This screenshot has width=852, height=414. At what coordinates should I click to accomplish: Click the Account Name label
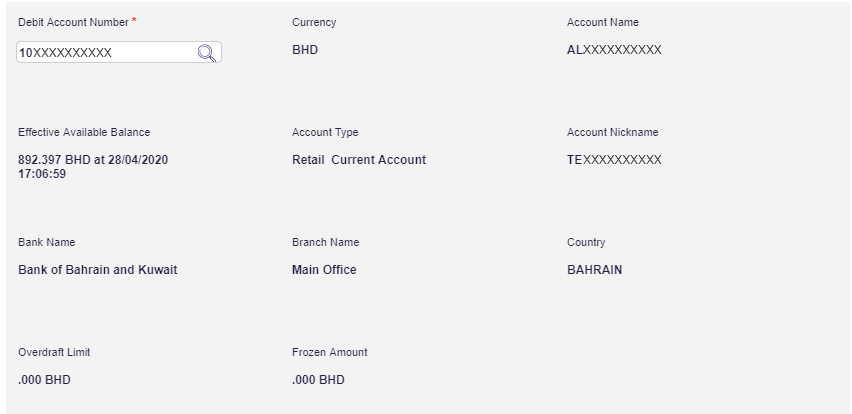[x=603, y=22]
